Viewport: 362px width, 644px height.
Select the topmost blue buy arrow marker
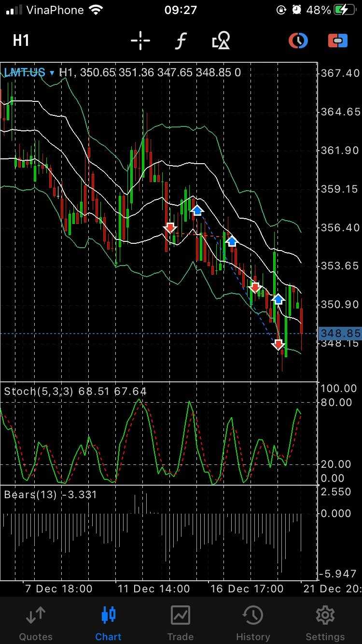coord(197,210)
